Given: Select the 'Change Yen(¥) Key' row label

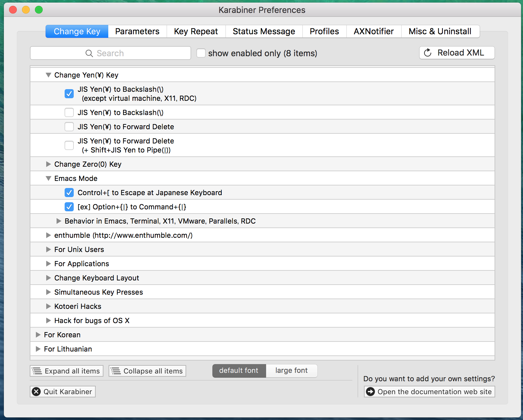Looking at the screenshot, I should (86, 75).
